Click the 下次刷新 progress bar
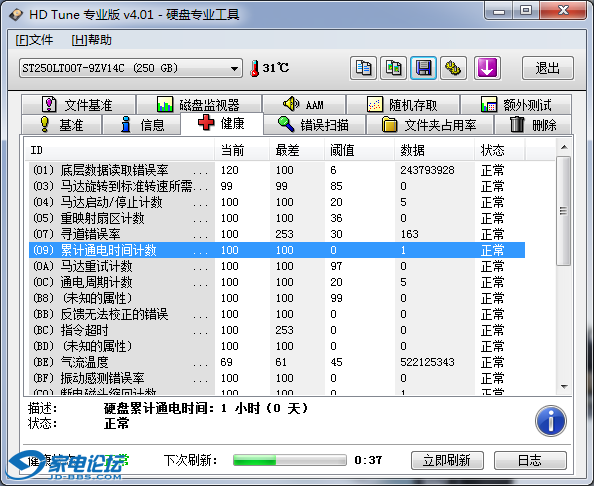 pyautogui.click(x=290, y=460)
